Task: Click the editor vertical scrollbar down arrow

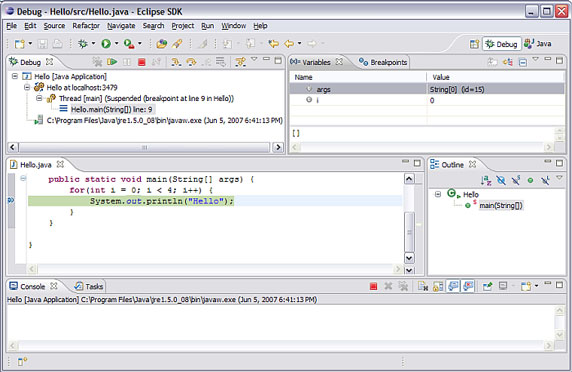Action: coord(409,258)
